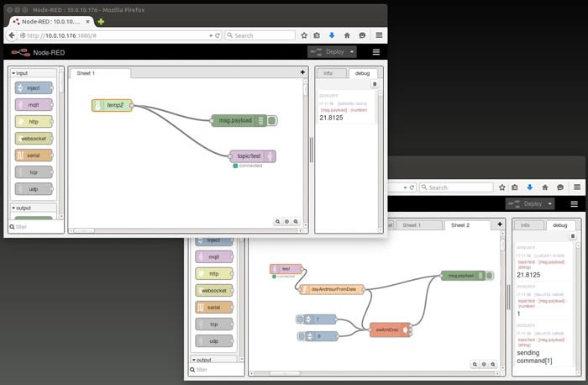Open Firefox hamburger menu in front window

pyautogui.click(x=379, y=35)
